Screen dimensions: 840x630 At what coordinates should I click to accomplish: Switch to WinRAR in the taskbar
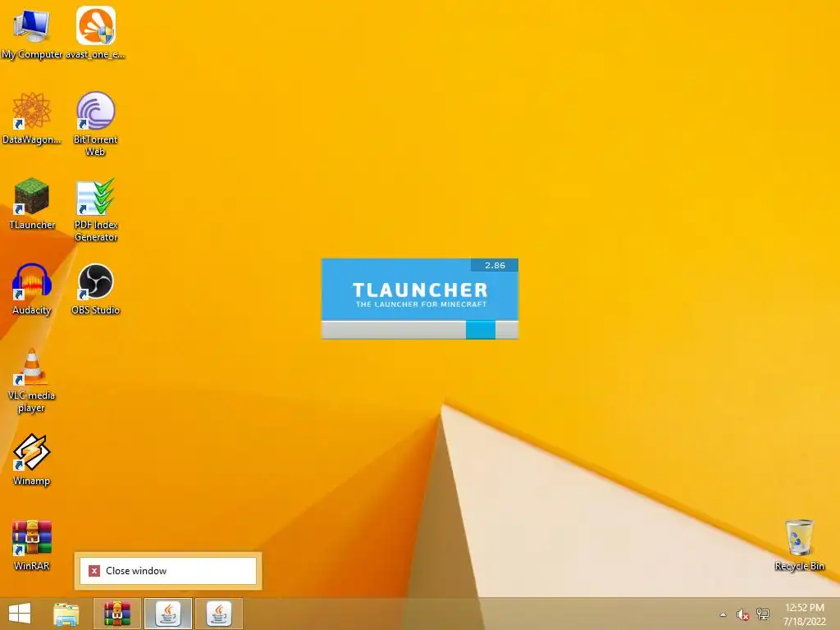coord(117,614)
